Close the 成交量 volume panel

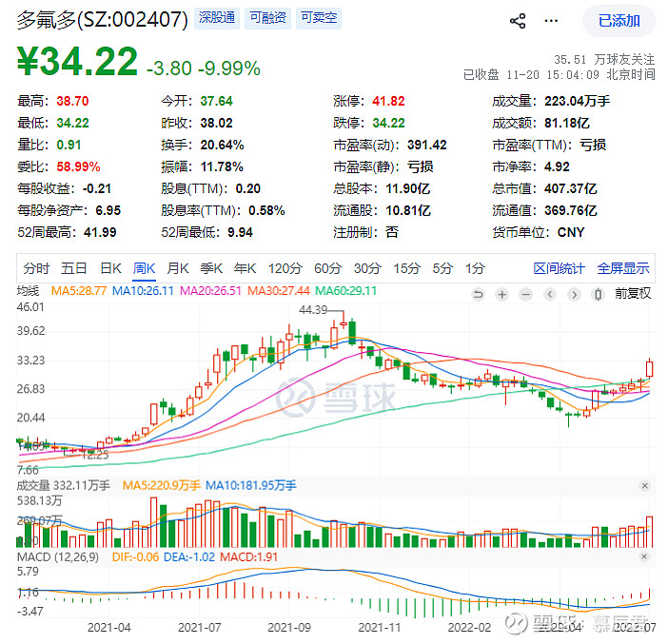[644, 486]
